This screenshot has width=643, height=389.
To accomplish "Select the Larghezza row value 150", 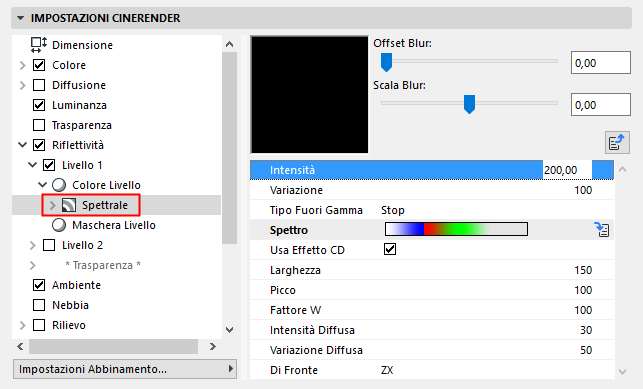I will 583,270.
